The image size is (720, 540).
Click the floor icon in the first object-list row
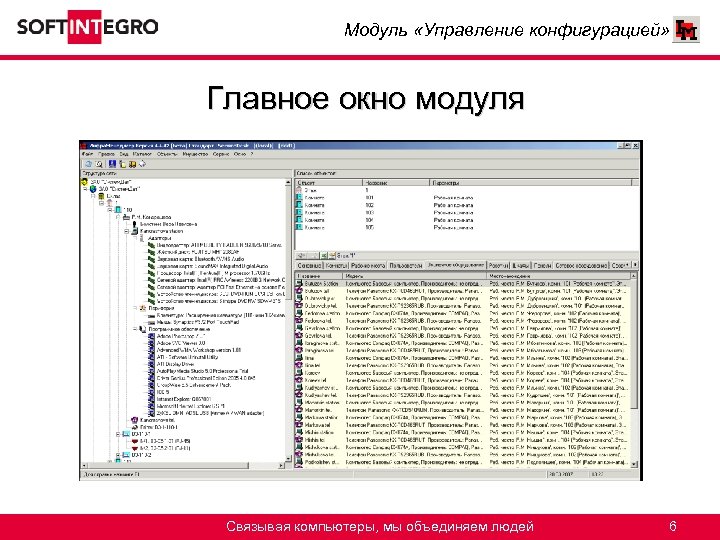[x=299, y=190]
